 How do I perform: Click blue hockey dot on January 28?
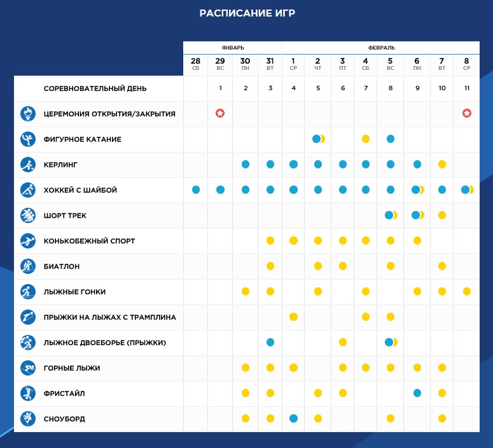pyautogui.click(x=196, y=189)
